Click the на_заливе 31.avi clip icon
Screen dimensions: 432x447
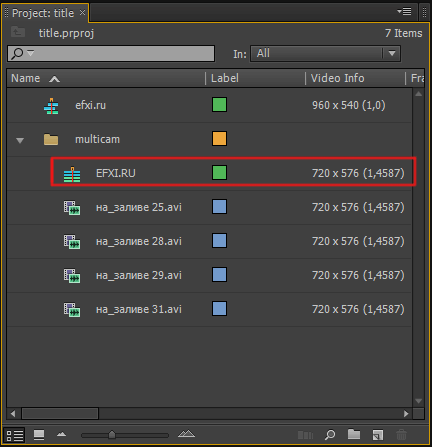pos(72,310)
